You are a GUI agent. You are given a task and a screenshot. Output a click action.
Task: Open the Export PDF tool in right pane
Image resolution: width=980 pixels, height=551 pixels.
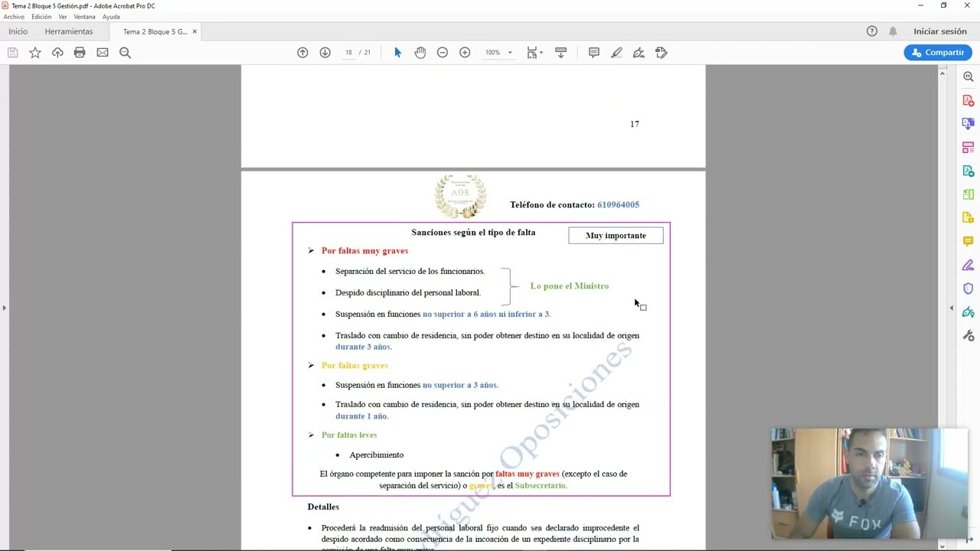[x=969, y=124]
